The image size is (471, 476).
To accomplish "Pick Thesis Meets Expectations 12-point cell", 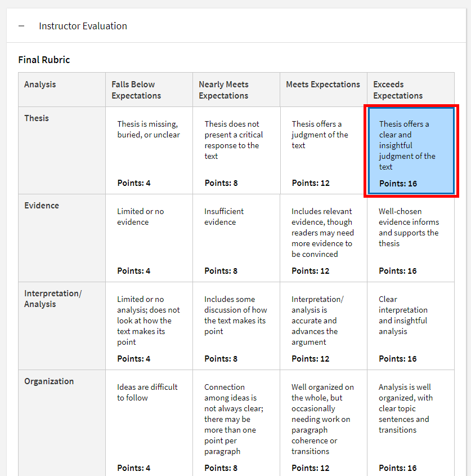I will tap(324, 150).
